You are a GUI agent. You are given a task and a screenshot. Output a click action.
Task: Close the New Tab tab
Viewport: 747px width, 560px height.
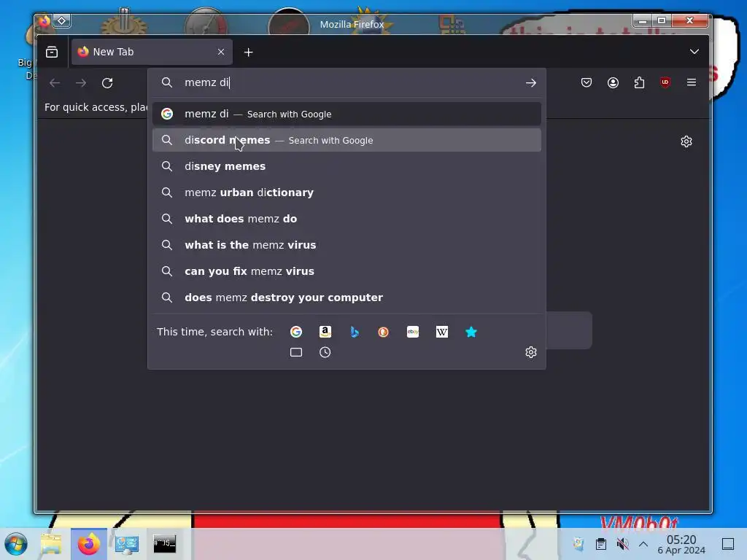click(221, 52)
